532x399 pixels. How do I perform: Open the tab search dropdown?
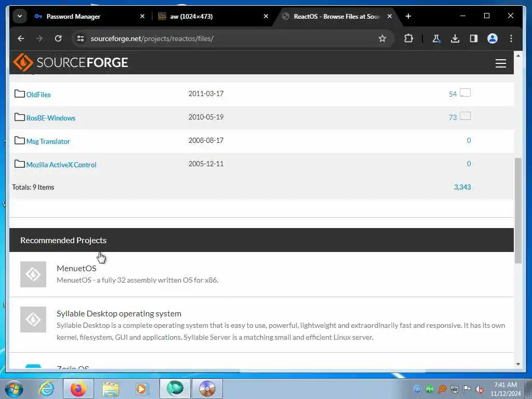(x=20, y=16)
